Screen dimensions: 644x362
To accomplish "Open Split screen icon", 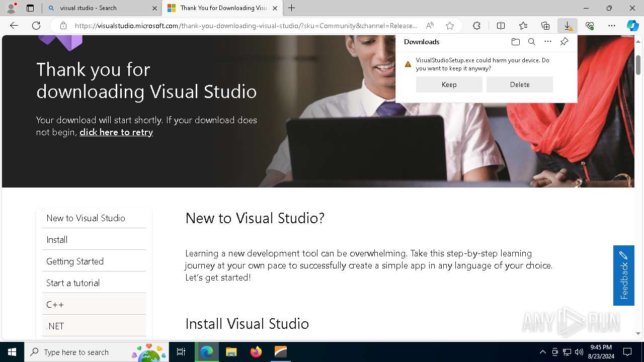I will pyautogui.click(x=501, y=26).
